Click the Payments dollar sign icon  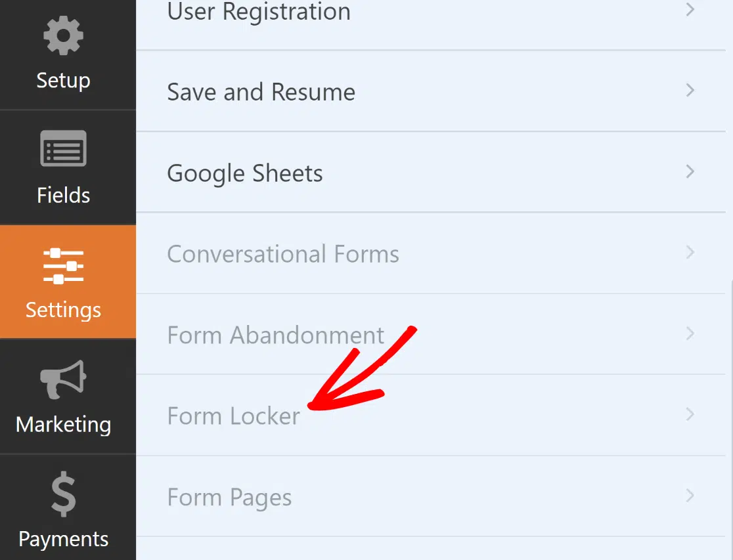(x=63, y=494)
